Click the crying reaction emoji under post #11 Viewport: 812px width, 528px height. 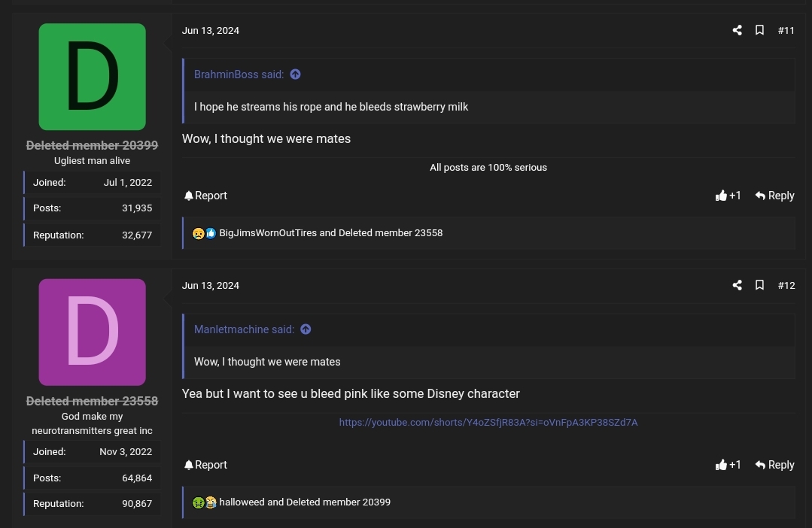point(198,233)
